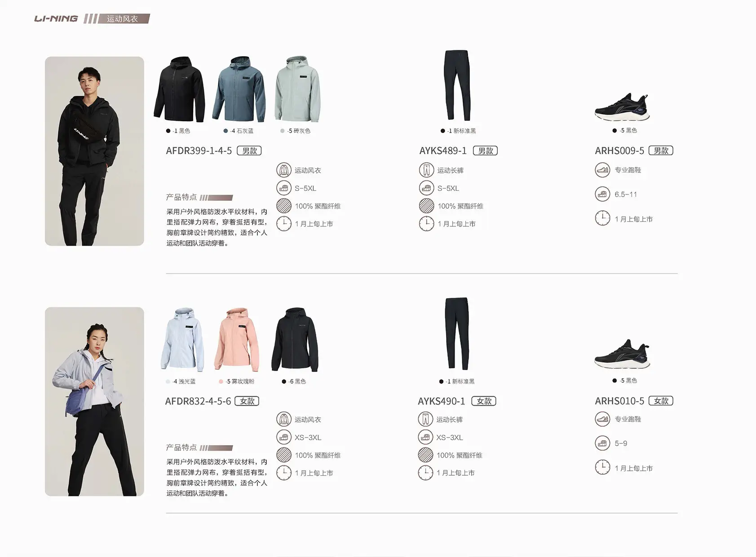Select the -5 雾玫瑰粉 pink color dot
The image size is (756, 557).
[x=221, y=381]
